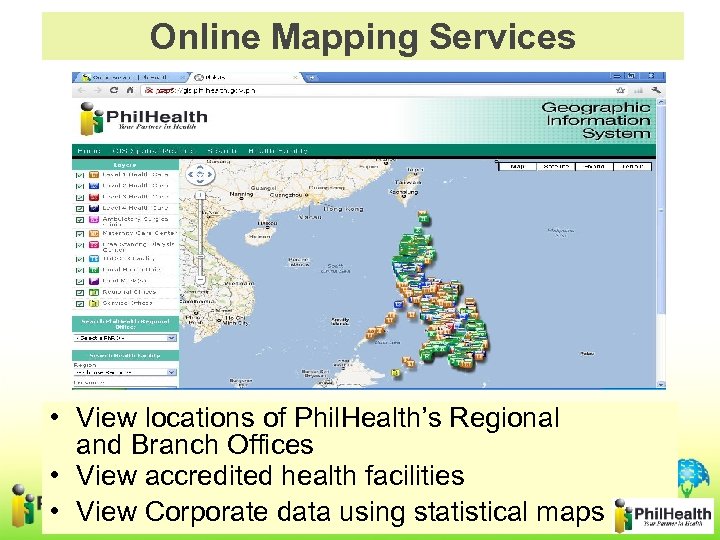
Task: Click the PhilHealth logo in page header
Action: click(144, 119)
